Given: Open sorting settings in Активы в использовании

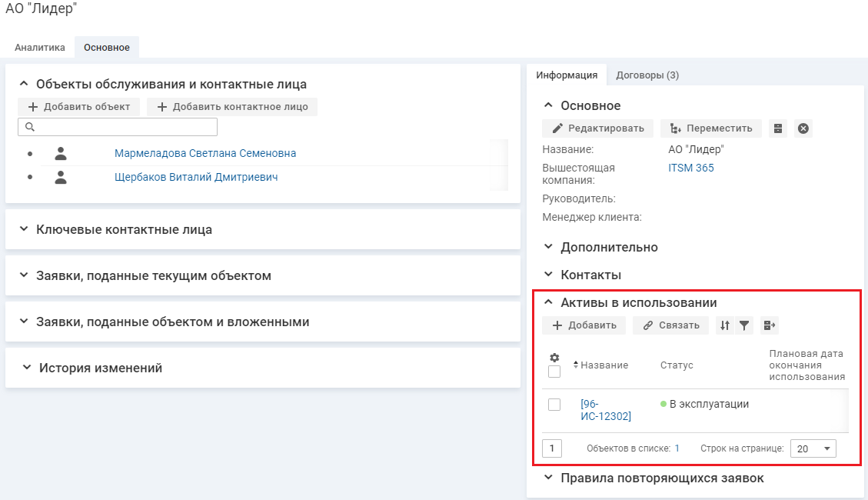Looking at the screenshot, I should [x=724, y=325].
